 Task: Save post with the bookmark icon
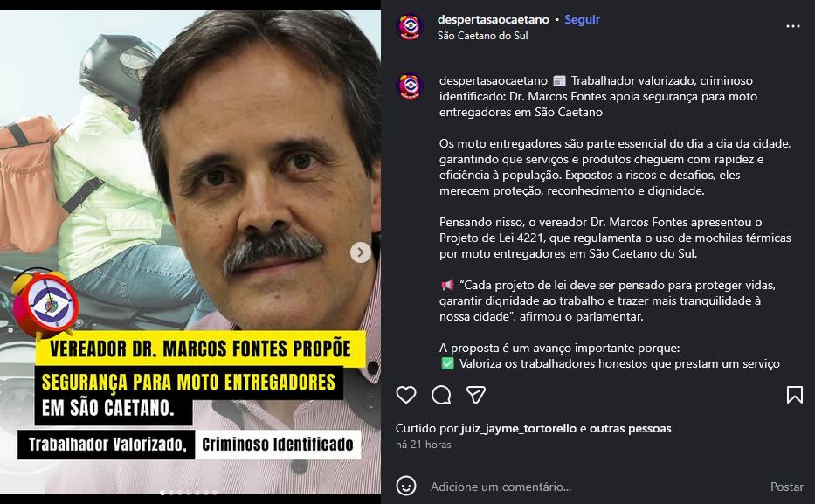[x=794, y=395]
